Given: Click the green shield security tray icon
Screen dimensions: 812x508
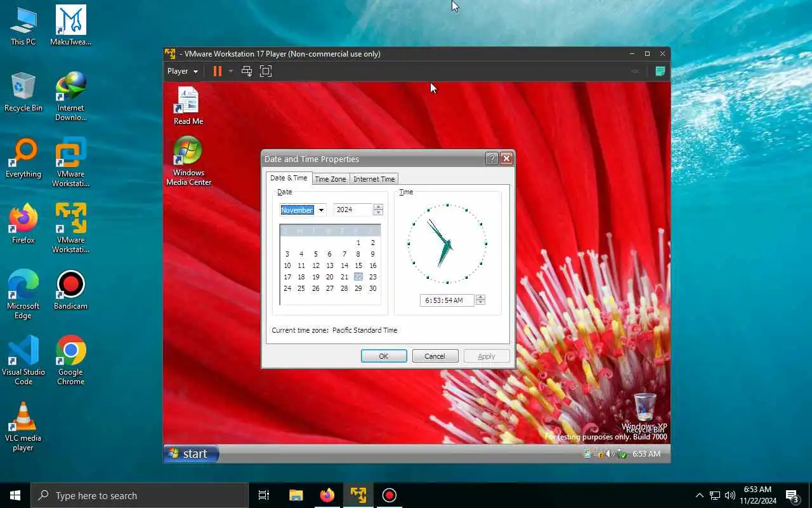Looking at the screenshot, I should [622, 453].
